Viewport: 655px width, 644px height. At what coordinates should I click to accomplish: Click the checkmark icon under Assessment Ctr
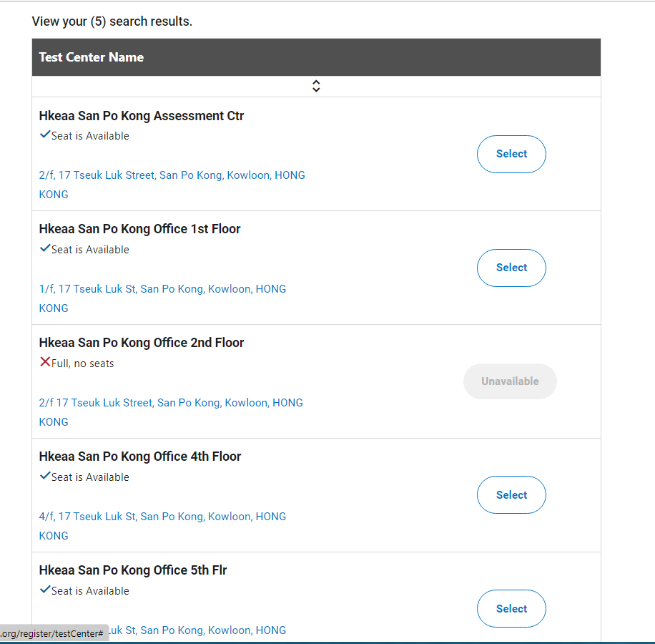tap(45, 135)
